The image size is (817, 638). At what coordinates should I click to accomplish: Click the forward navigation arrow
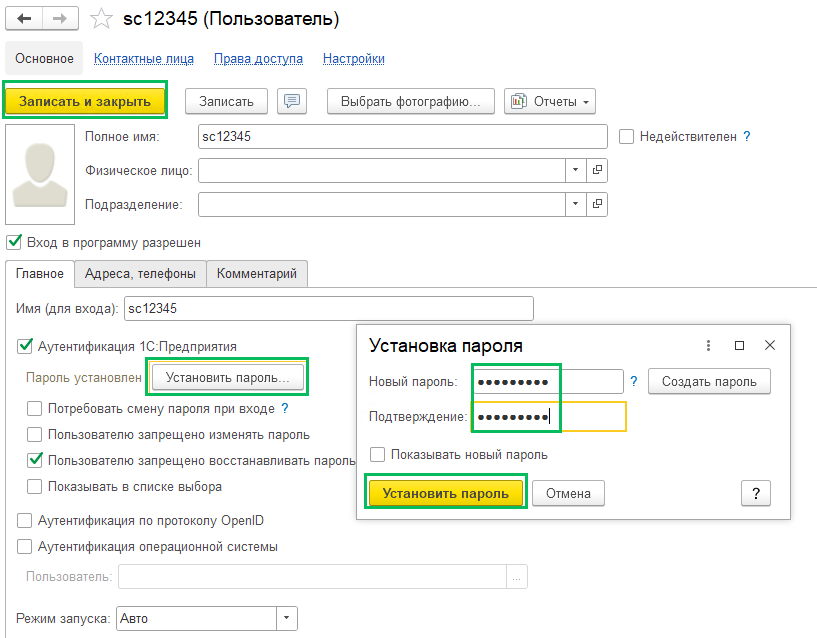(x=59, y=19)
